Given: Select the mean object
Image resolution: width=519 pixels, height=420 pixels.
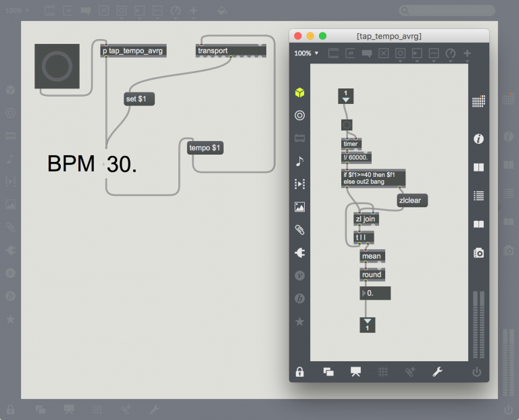Looking at the screenshot, I should [x=372, y=256].
